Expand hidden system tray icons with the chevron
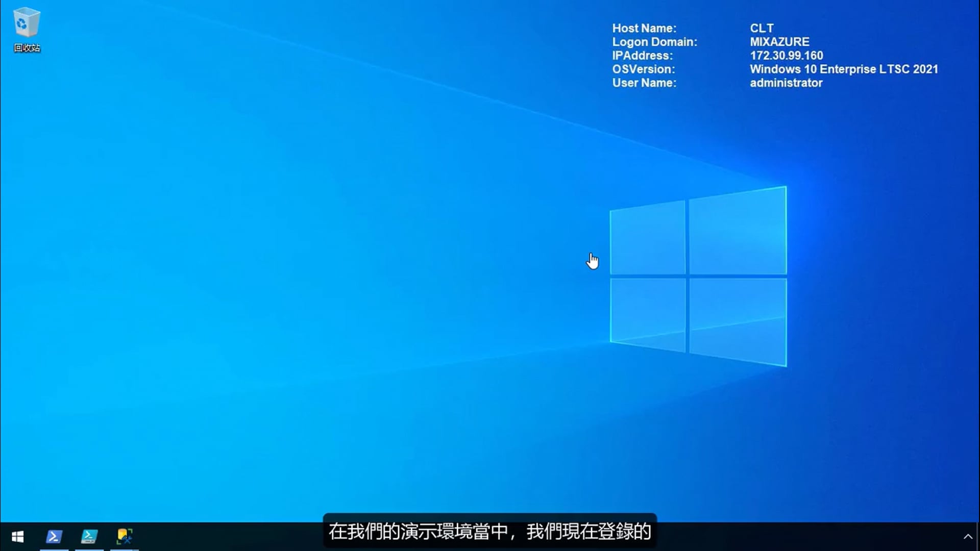980x551 pixels. point(969,536)
